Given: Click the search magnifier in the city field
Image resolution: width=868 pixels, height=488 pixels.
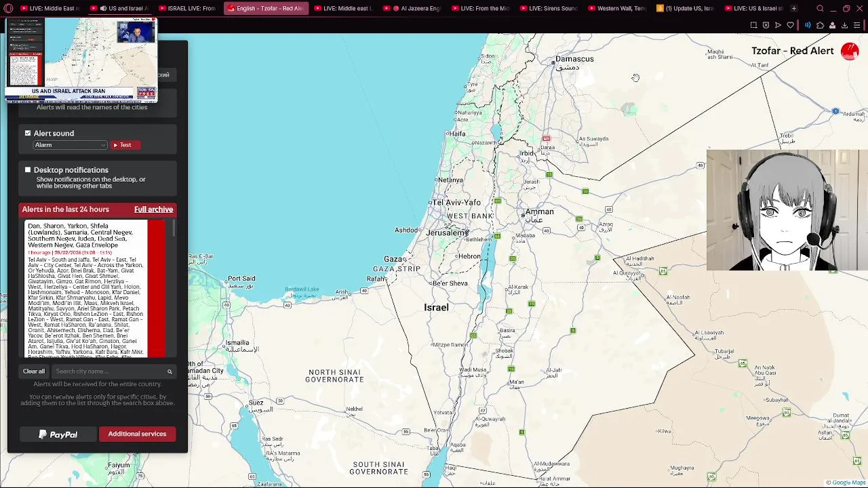Looking at the screenshot, I should (170, 371).
